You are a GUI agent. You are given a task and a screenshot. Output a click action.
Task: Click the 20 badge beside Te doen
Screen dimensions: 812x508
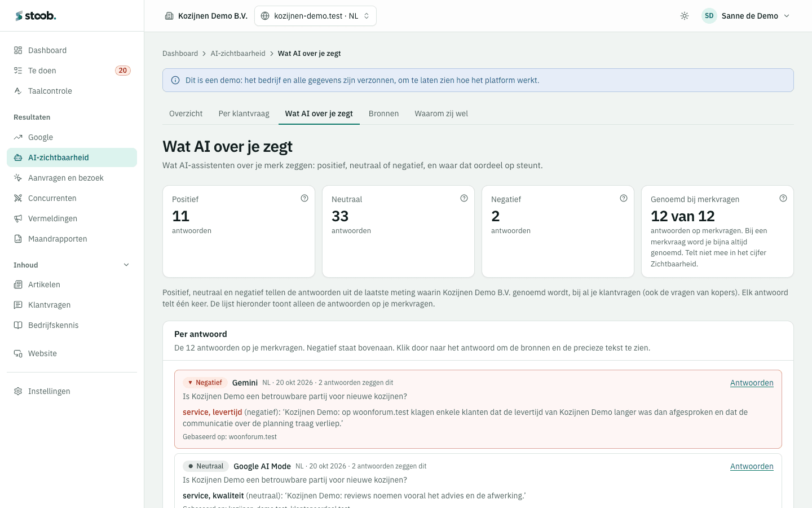pos(122,71)
